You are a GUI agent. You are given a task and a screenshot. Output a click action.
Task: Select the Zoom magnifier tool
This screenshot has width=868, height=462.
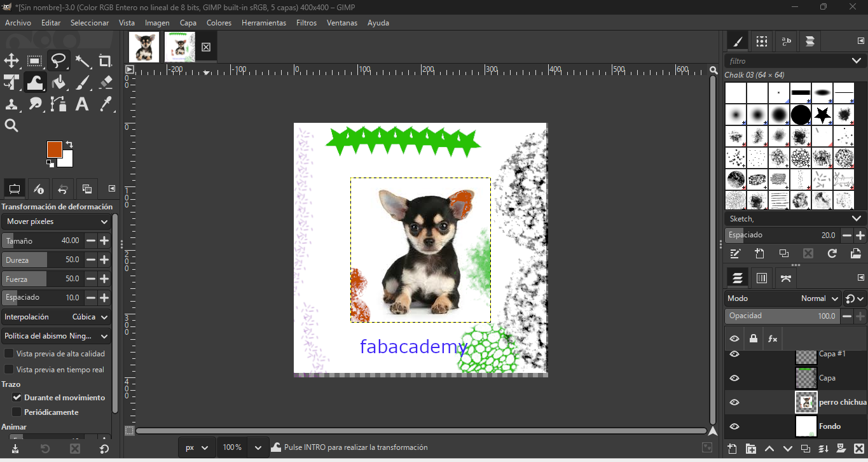11,125
